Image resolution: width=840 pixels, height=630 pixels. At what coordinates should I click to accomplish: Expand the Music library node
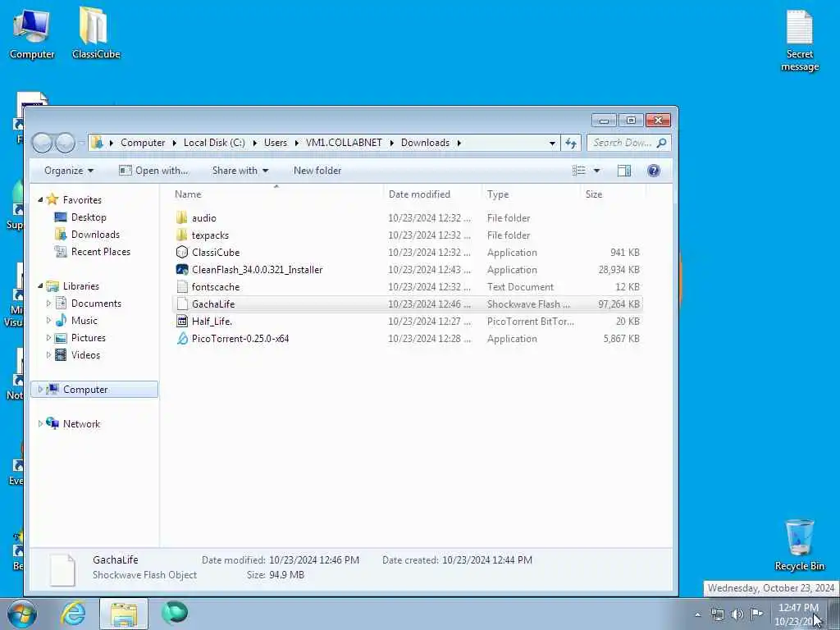[48, 321]
